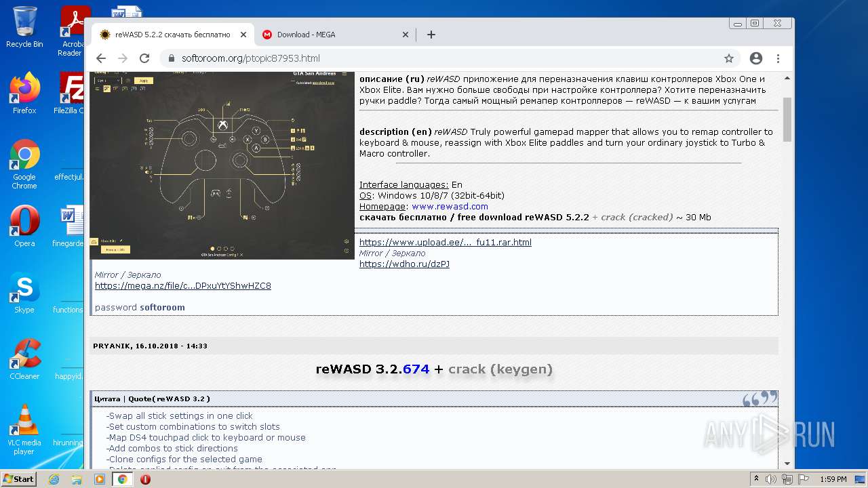868x488 pixels.
Task: Click the page scrollbar down arrow
Action: point(787,464)
